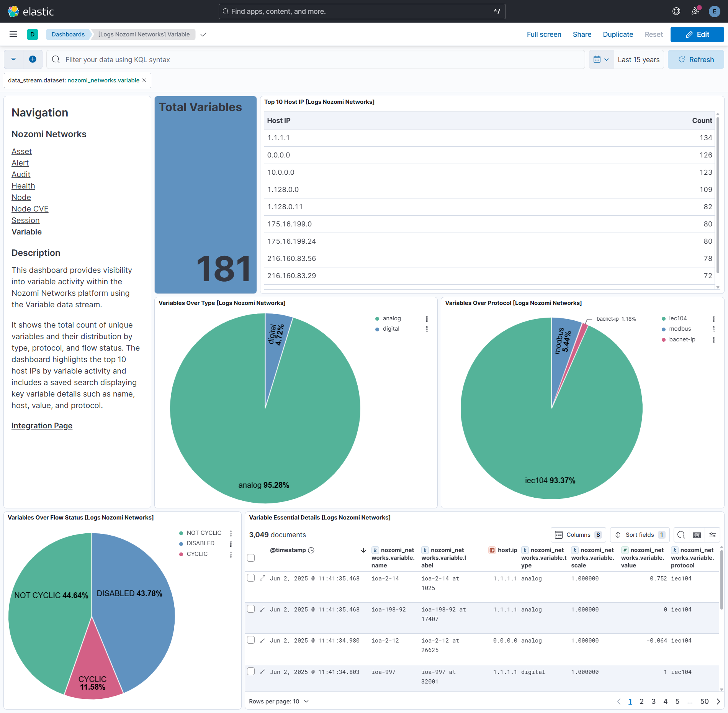Viewport: 728px width, 713px height.
Task: Open the date quick menu calendar dropdown
Action: tap(601, 59)
